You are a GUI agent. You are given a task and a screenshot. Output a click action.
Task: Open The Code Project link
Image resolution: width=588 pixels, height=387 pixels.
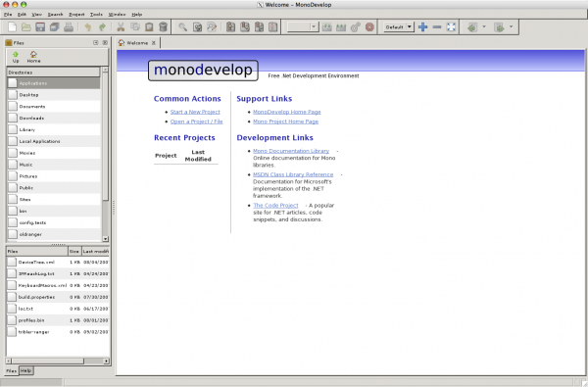[275, 205]
